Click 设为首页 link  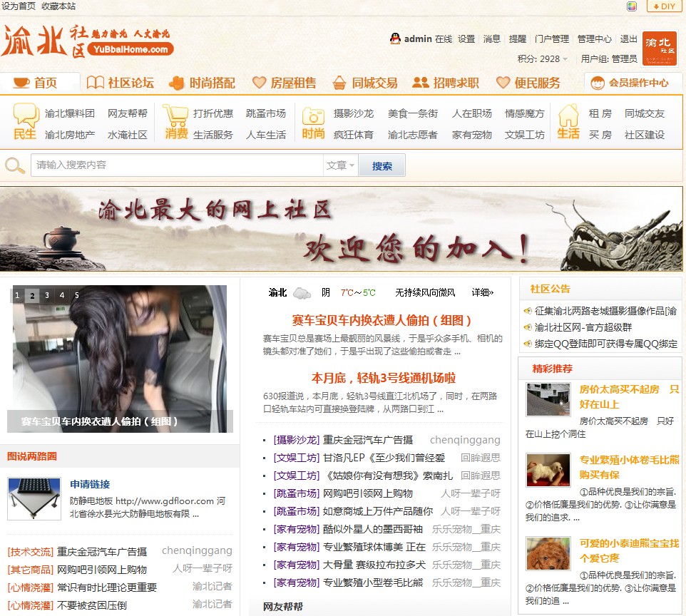point(19,6)
